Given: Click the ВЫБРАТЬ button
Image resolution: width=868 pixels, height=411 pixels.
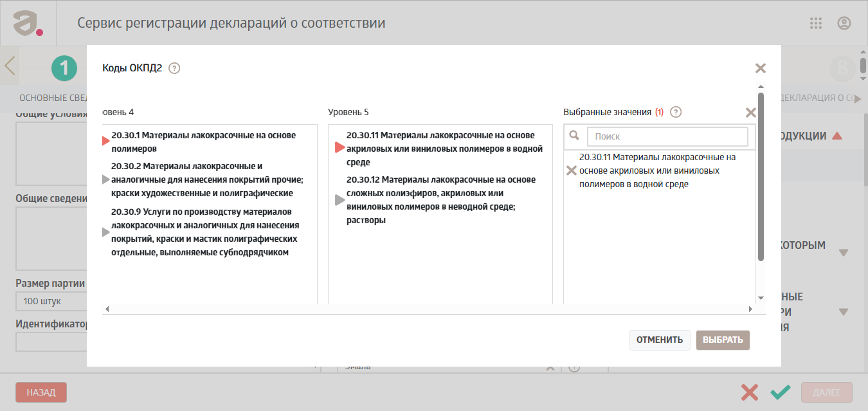Looking at the screenshot, I should click(x=723, y=340).
